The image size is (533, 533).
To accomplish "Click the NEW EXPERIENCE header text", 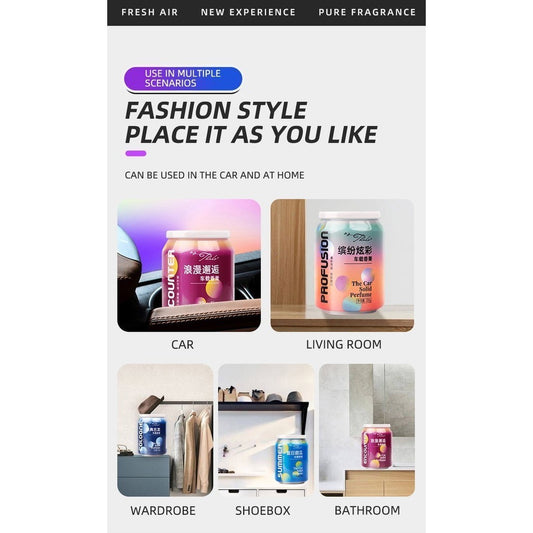I will pyautogui.click(x=248, y=12).
